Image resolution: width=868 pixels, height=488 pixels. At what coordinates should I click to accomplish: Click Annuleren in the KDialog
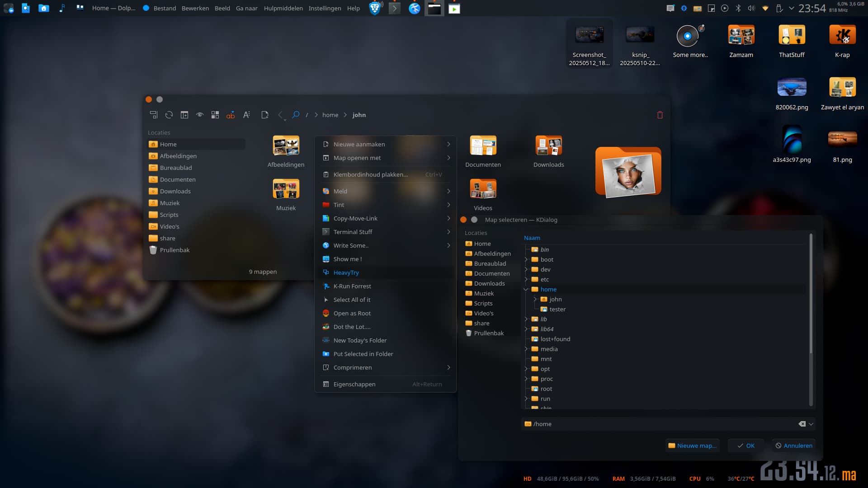point(793,446)
